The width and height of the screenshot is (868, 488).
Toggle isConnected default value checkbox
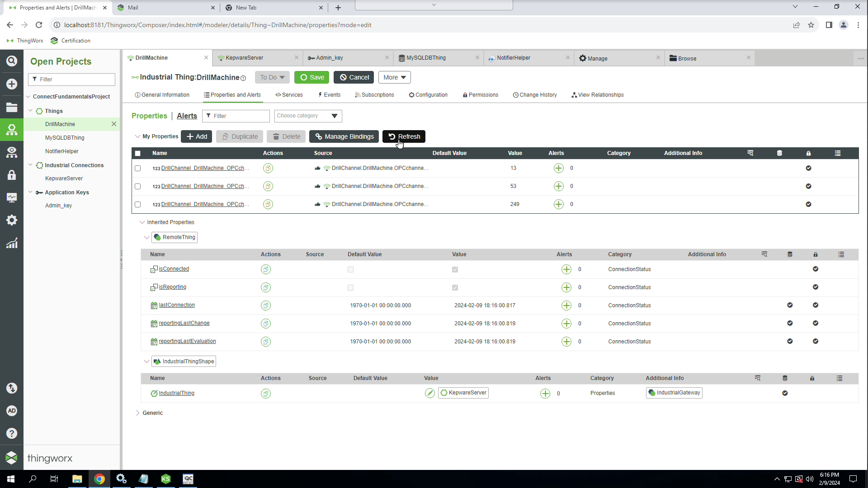click(x=350, y=269)
